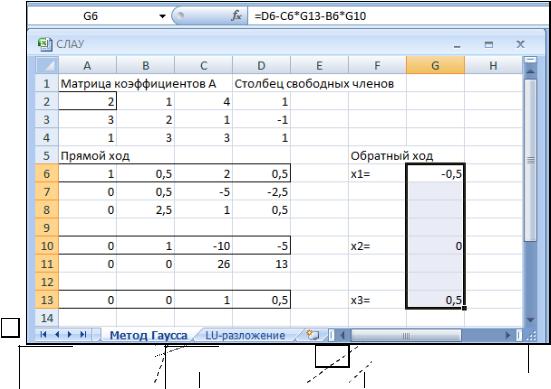Go to first sheet navigation arrow
This screenshot has width=551, height=389.
(44, 335)
